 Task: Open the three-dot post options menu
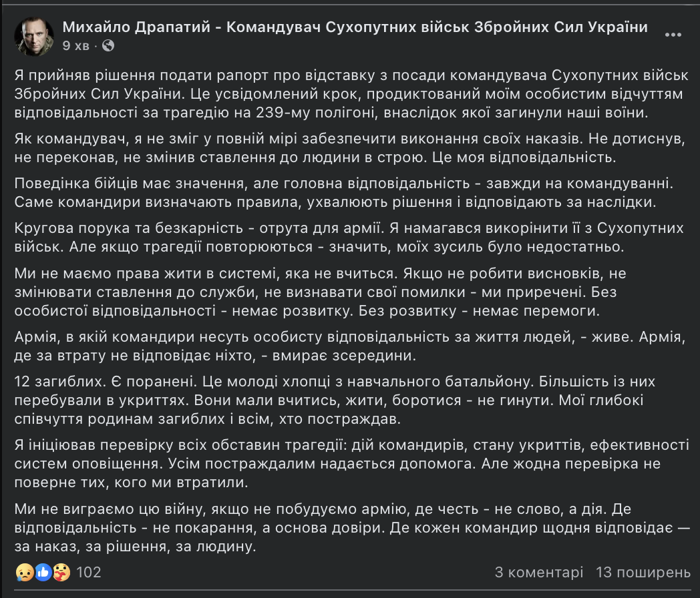pyautogui.click(x=673, y=35)
